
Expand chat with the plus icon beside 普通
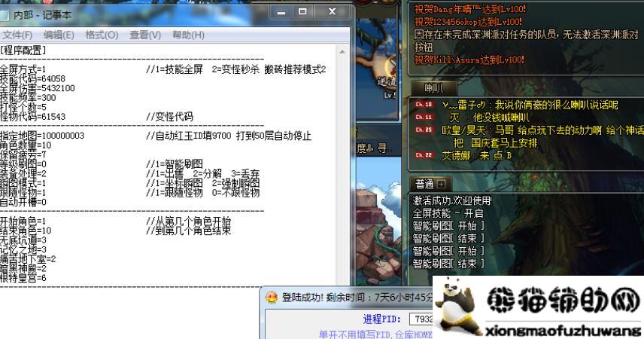point(441,184)
